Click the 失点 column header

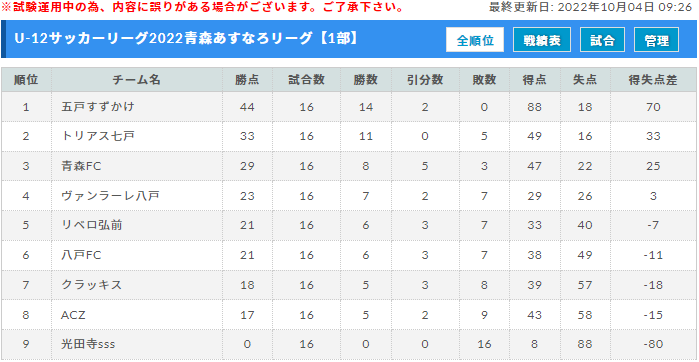click(x=584, y=80)
